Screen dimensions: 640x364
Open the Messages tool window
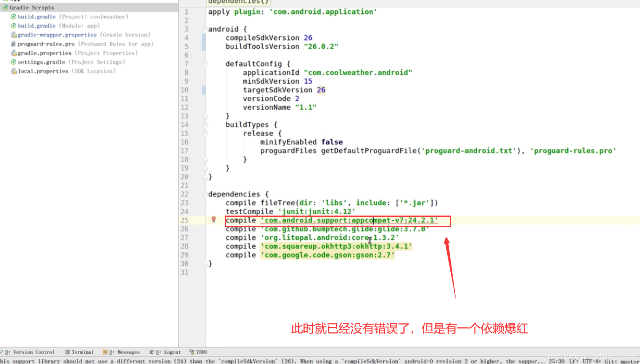coord(121,352)
